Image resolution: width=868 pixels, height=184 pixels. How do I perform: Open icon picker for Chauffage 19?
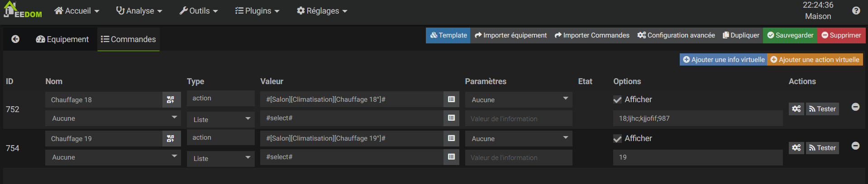click(171, 139)
